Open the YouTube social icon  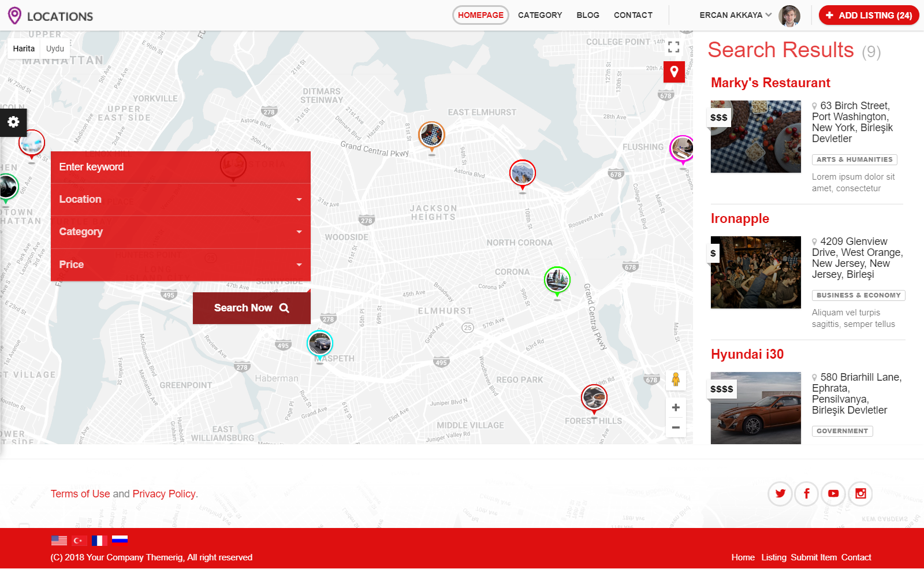[833, 493]
